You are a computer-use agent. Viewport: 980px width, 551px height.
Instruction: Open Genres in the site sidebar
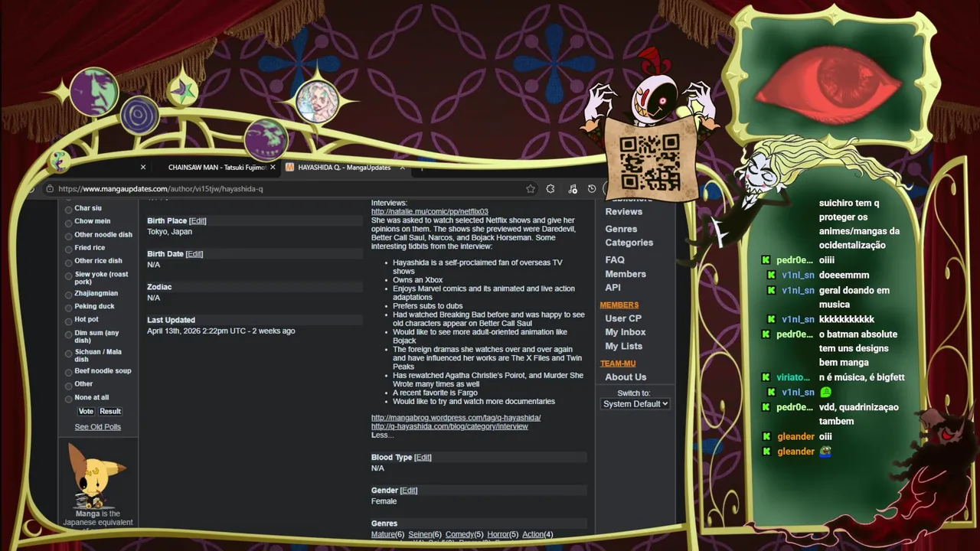click(x=621, y=229)
